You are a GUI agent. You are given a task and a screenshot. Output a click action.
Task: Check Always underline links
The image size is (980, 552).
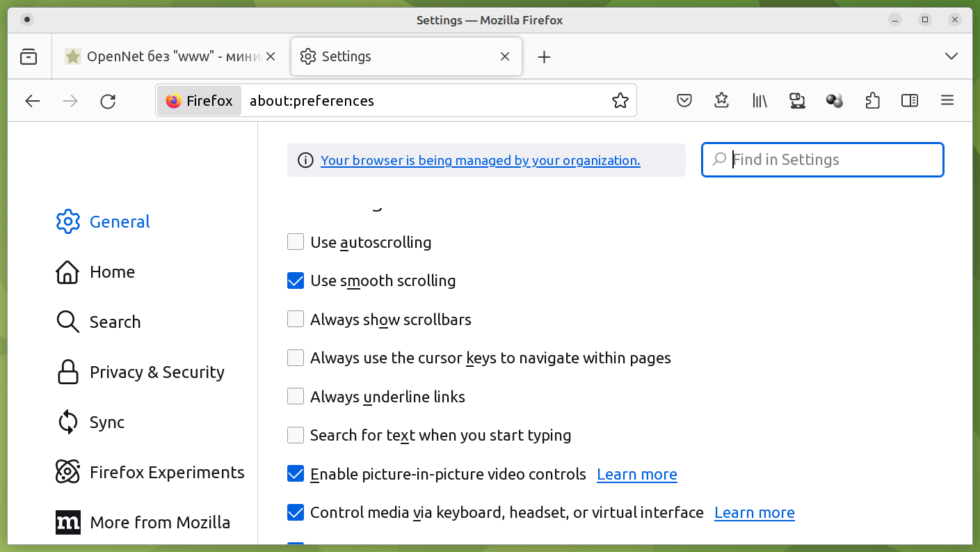(x=296, y=397)
